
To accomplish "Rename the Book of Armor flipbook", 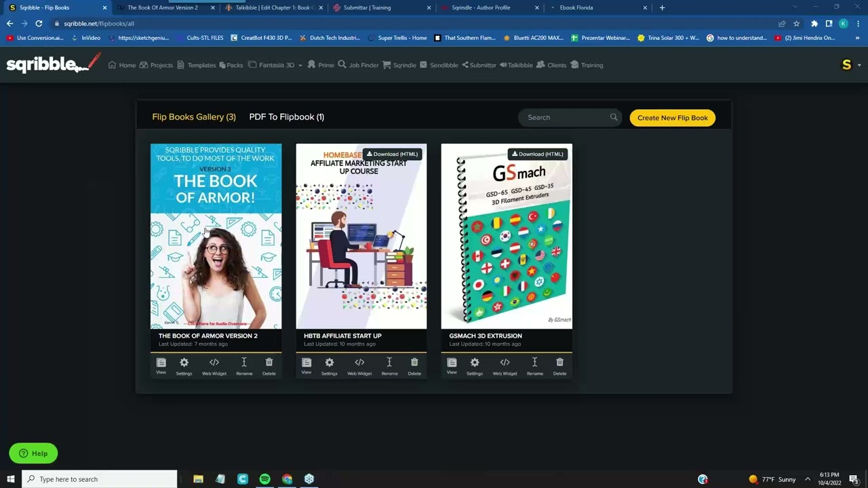I will (x=244, y=366).
